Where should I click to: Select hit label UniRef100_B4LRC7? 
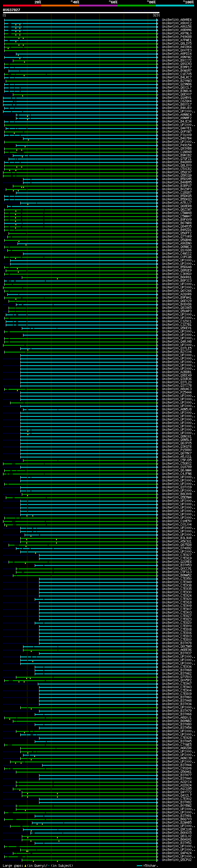pyautogui.click(x=177, y=78)
